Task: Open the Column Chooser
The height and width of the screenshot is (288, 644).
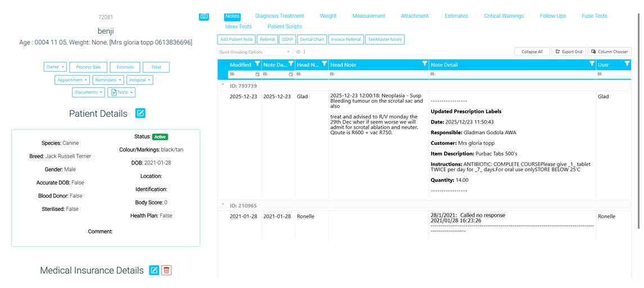Action: (610, 52)
